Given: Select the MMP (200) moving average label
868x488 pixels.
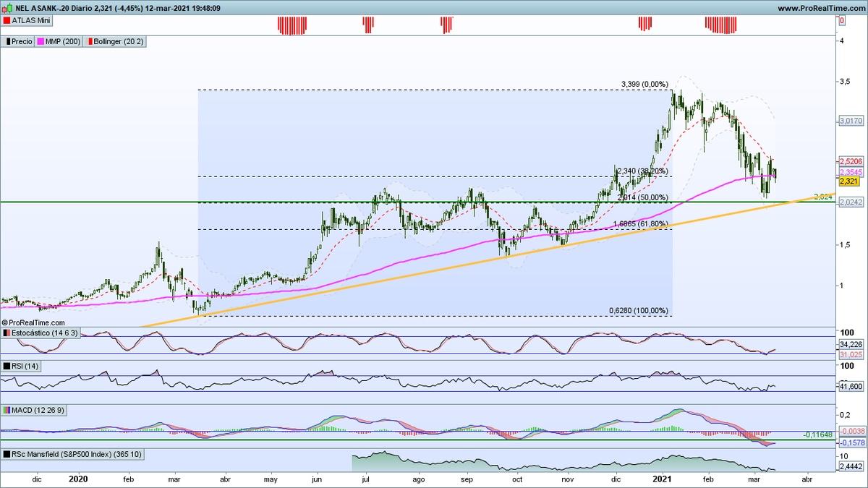Looking at the screenshot, I should (x=58, y=42).
